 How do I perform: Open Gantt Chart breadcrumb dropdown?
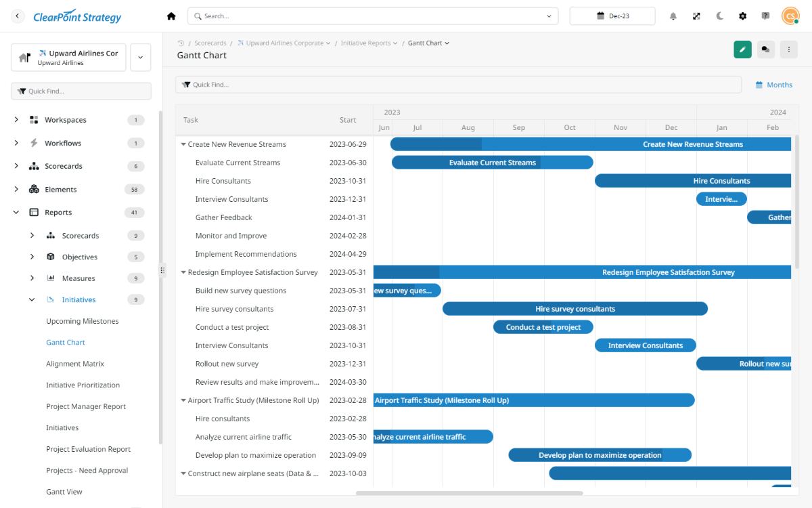447,43
